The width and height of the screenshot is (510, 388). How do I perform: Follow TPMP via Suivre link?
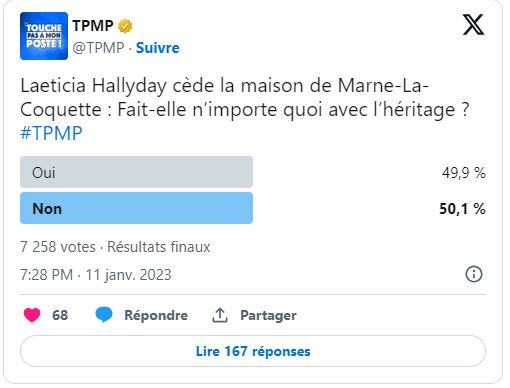click(x=158, y=48)
